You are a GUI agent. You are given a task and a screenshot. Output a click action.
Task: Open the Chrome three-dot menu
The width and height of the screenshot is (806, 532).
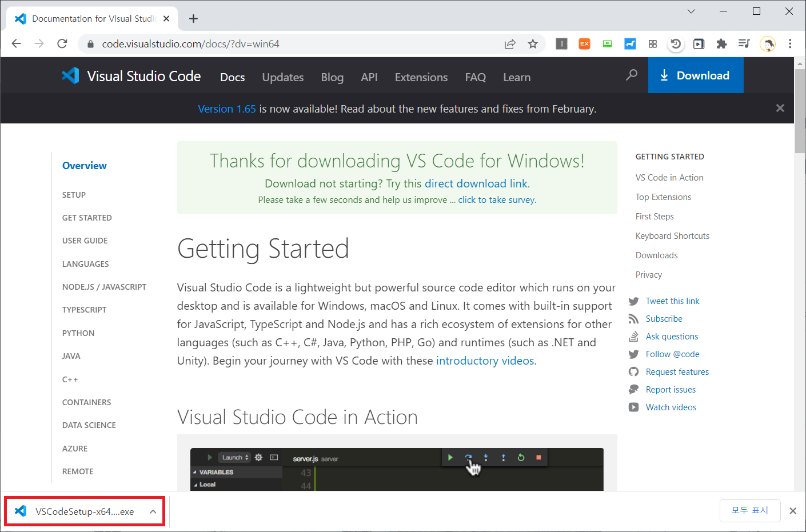(x=790, y=44)
